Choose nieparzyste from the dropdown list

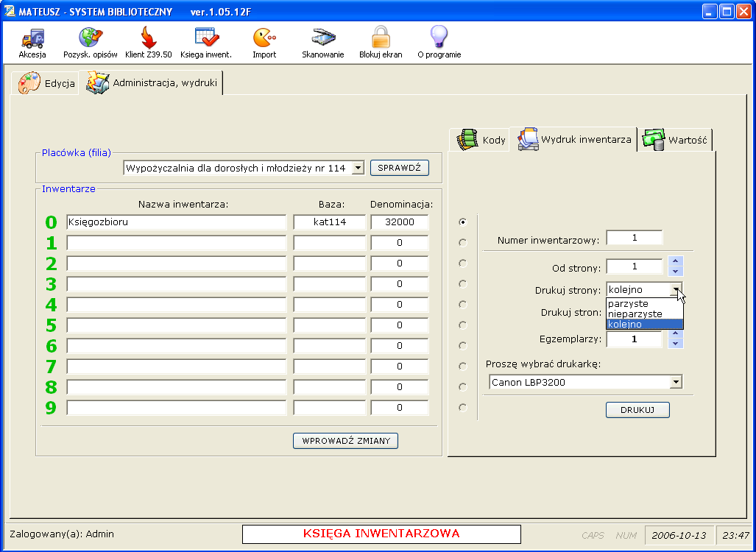(x=644, y=314)
